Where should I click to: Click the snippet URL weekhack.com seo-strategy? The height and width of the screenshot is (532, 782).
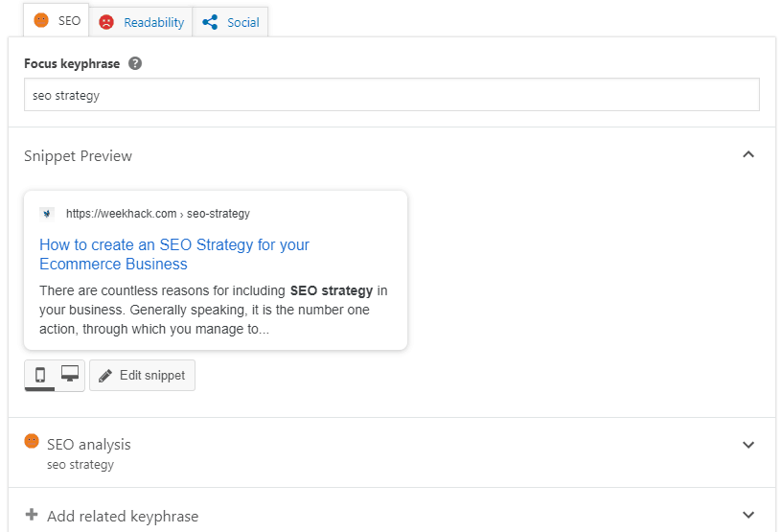tap(157, 214)
